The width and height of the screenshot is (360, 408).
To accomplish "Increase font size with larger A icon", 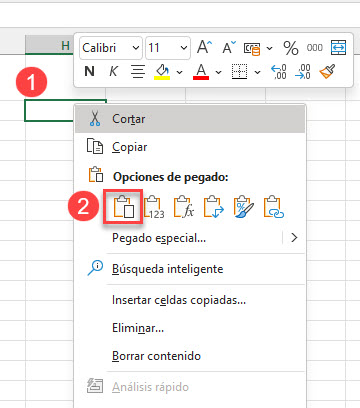I will pos(204,47).
